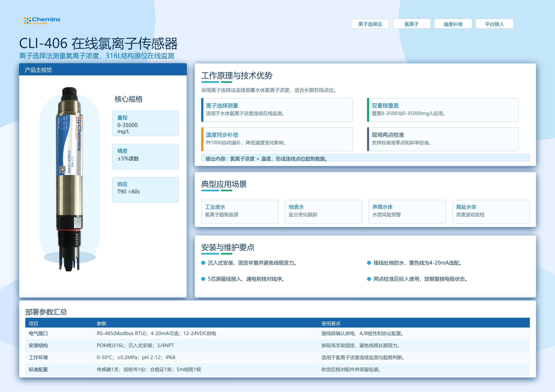The image size is (555, 392).
Task: Click the 安装与维护要点 heading
Action: tap(228, 247)
